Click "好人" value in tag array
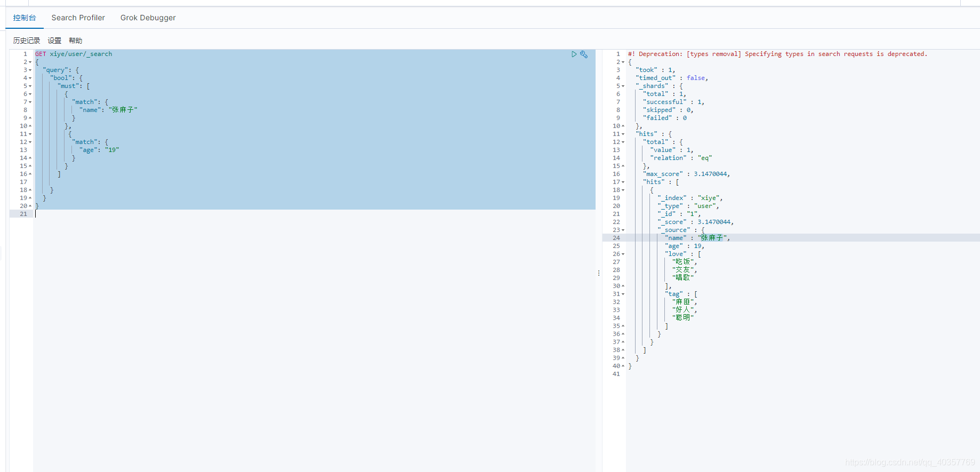Viewport: 980px width, 472px height. click(x=684, y=310)
